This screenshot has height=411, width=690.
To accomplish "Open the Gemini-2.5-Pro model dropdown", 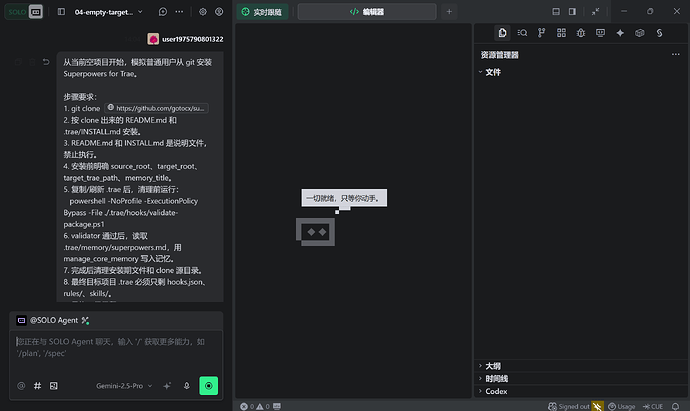I will (124, 386).
